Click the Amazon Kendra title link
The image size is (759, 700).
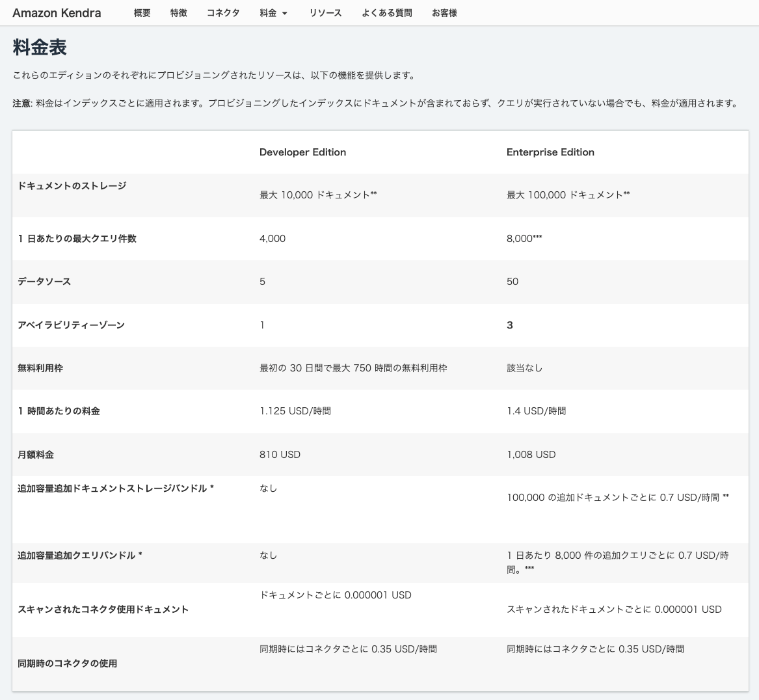click(57, 13)
